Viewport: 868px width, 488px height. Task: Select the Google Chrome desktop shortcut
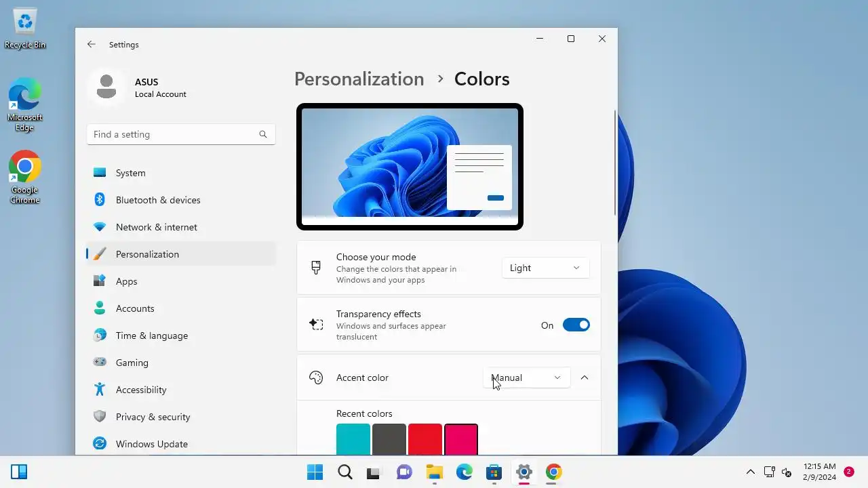click(x=25, y=178)
